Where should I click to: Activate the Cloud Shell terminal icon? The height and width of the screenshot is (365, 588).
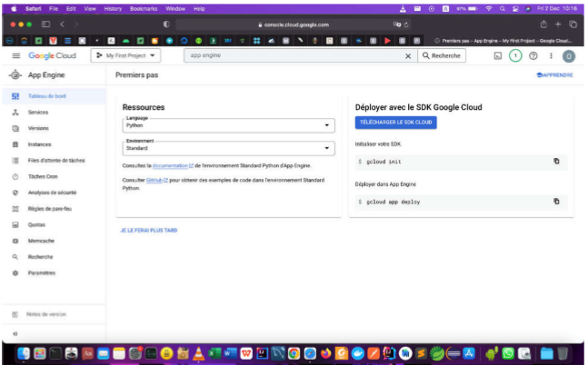[498, 55]
